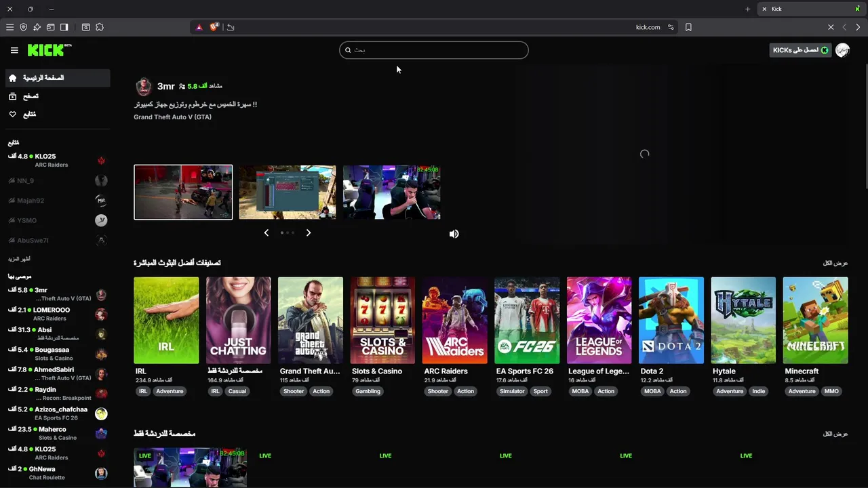This screenshot has height=488, width=868.
Task: Click the green KICK logo
Action: tap(49, 50)
